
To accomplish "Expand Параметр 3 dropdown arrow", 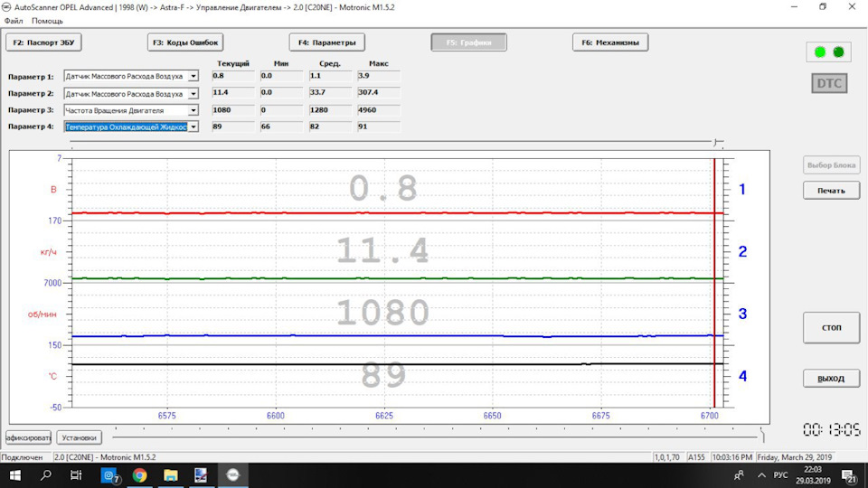I will click(193, 110).
